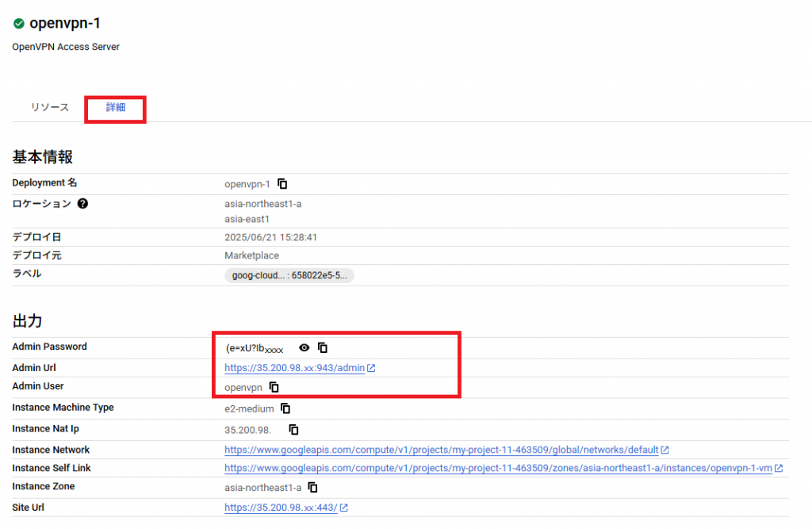Click the 出力 section heading

tap(27, 321)
